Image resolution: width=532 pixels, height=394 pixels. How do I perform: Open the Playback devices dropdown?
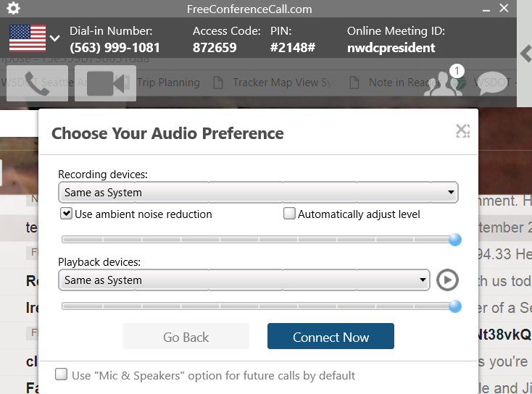pyautogui.click(x=244, y=280)
